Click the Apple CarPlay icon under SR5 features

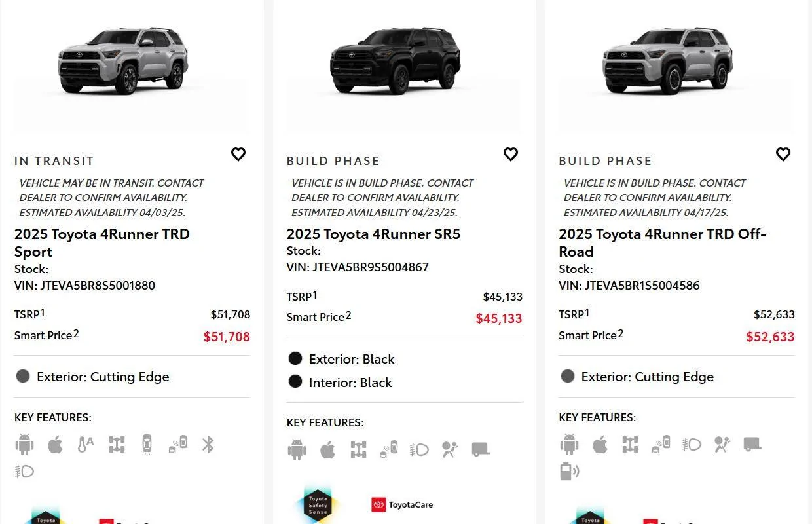click(x=327, y=449)
